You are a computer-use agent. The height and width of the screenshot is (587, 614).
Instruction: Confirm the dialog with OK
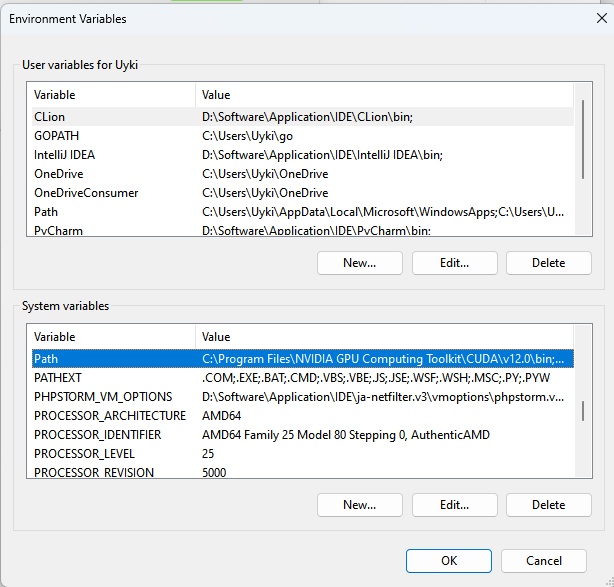(449, 561)
